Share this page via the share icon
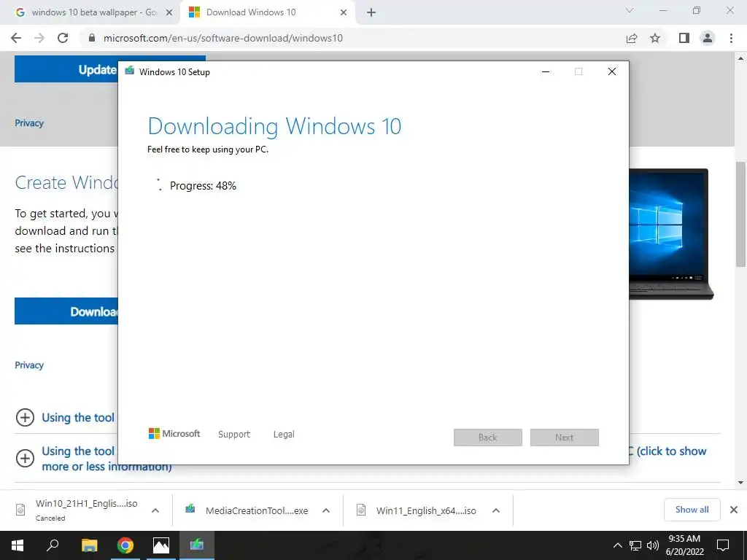 [632, 38]
